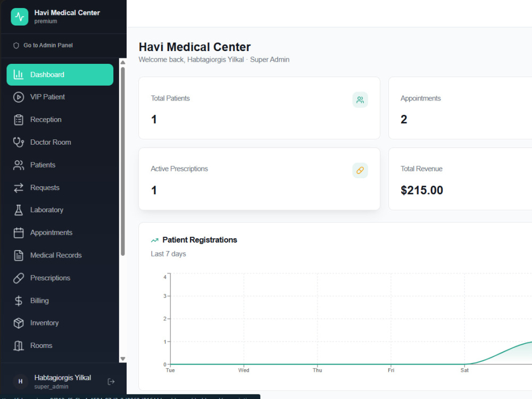Image resolution: width=532 pixels, height=399 pixels.
Task: Open the Total Patients card
Action: click(259, 108)
